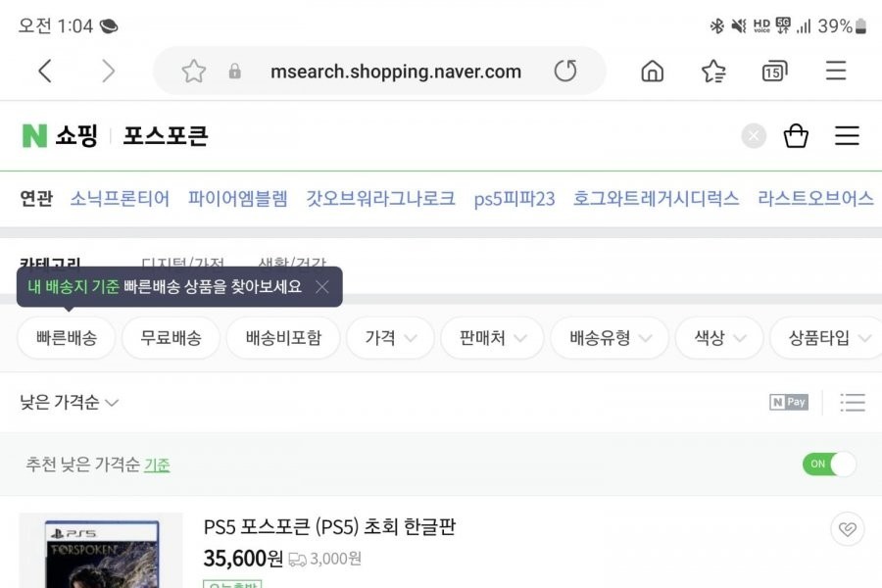Open the Naver Shopping hamburger menu
882x588 pixels.
tap(847, 136)
